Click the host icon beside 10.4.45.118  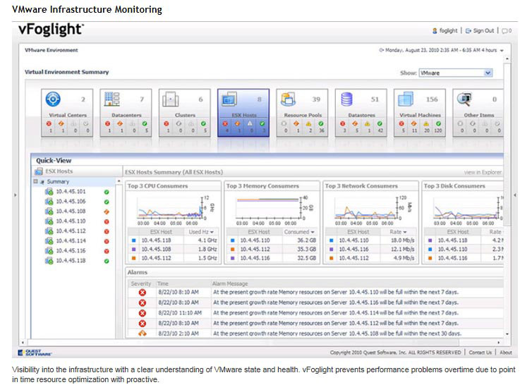(x=49, y=261)
